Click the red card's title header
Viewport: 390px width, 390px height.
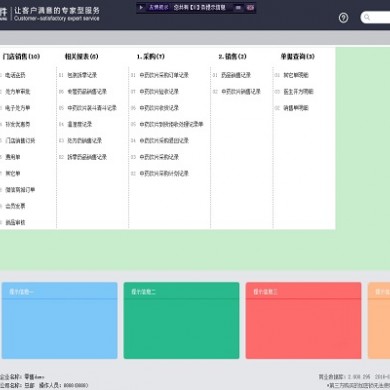tap(303, 291)
